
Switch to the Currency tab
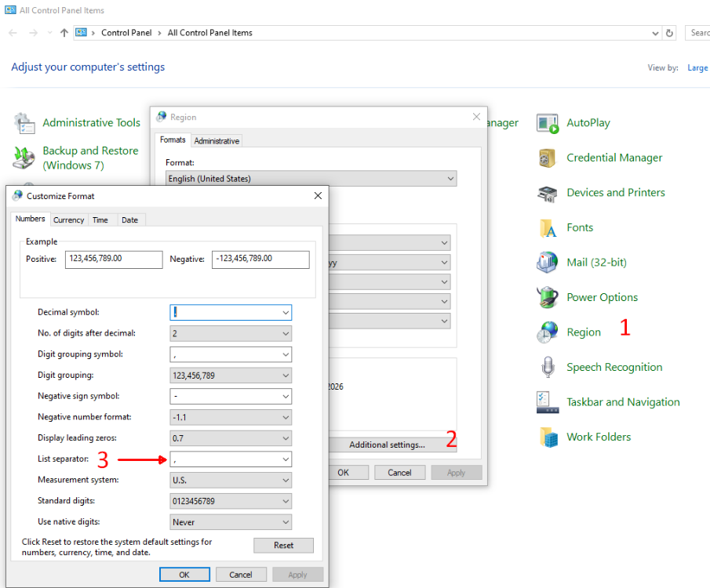(69, 220)
